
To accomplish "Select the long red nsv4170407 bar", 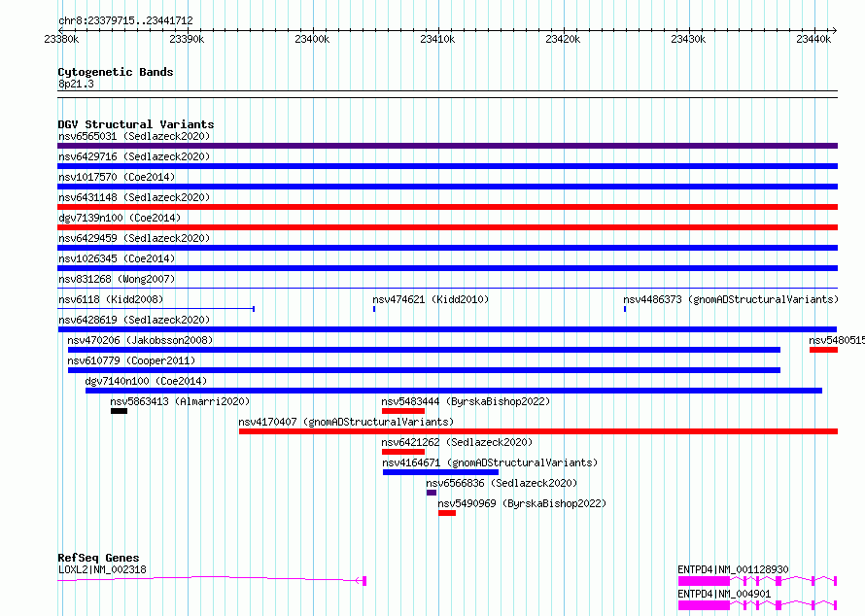I will click(538, 431).
